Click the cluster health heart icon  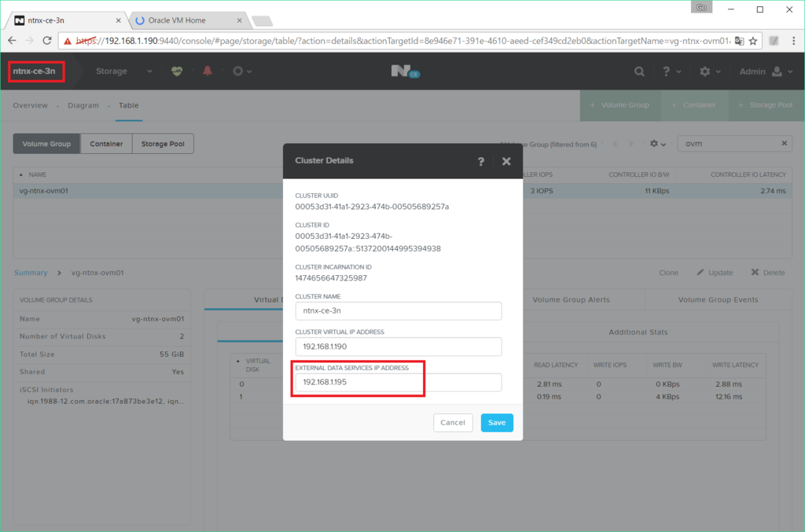(x=177, y=72)
